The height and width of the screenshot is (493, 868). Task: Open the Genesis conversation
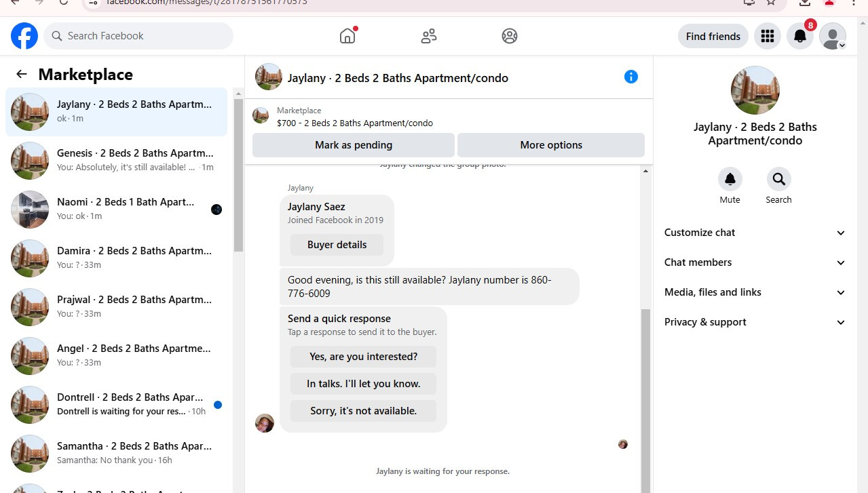tap(117, 160)
